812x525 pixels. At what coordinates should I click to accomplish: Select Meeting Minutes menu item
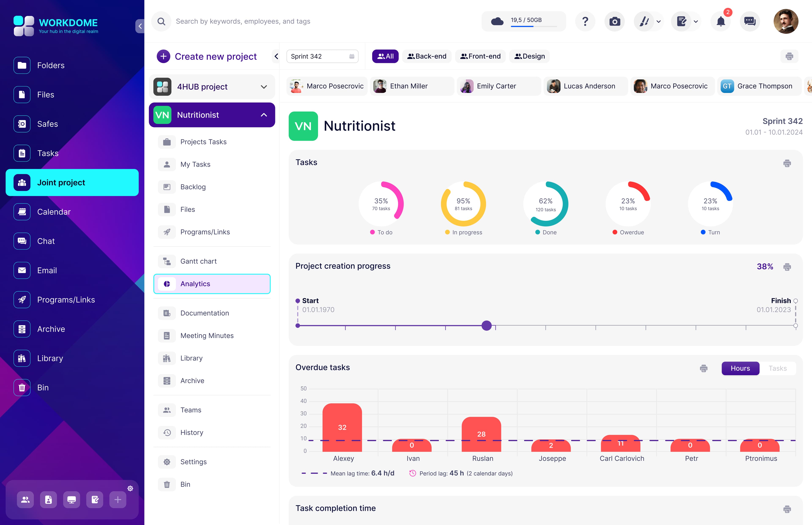(207, 335)
